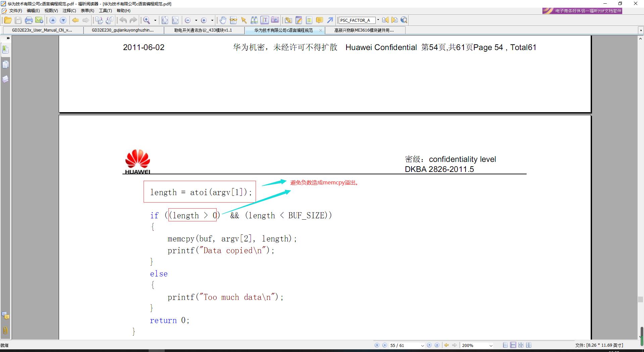Click the PSC_FACTOR_A search input field

point(357,20)
